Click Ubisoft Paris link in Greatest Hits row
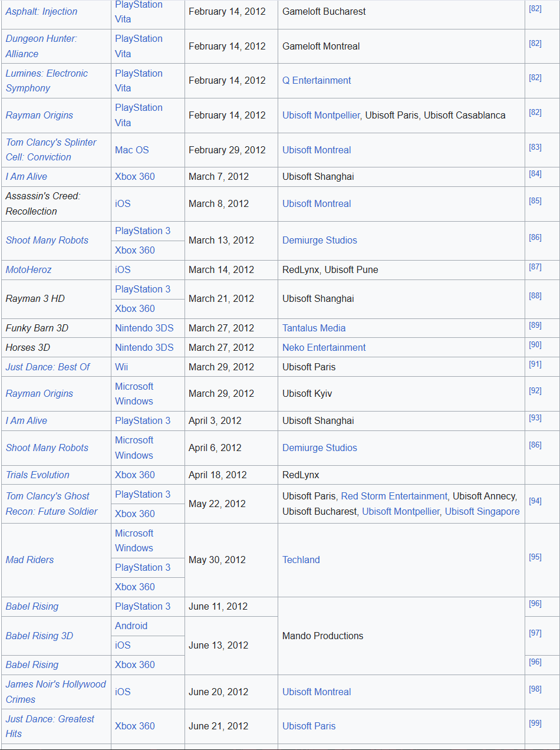 [x=309, y=726]
